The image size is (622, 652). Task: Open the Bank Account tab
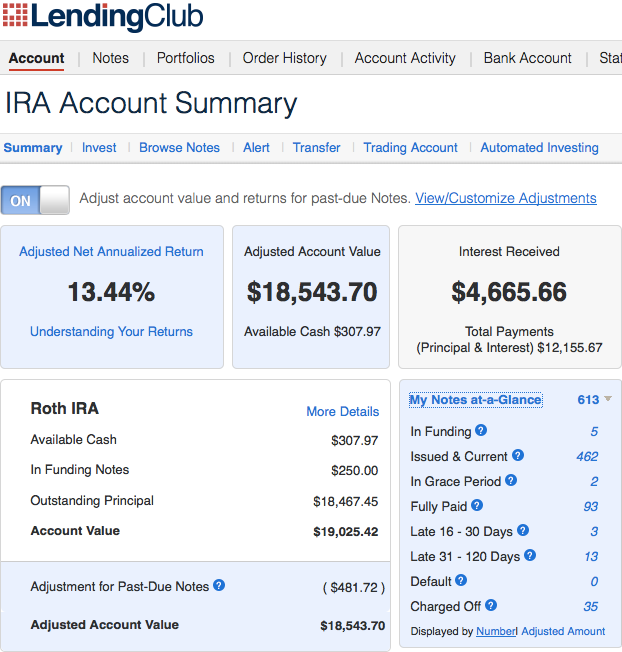click(528, 58)
